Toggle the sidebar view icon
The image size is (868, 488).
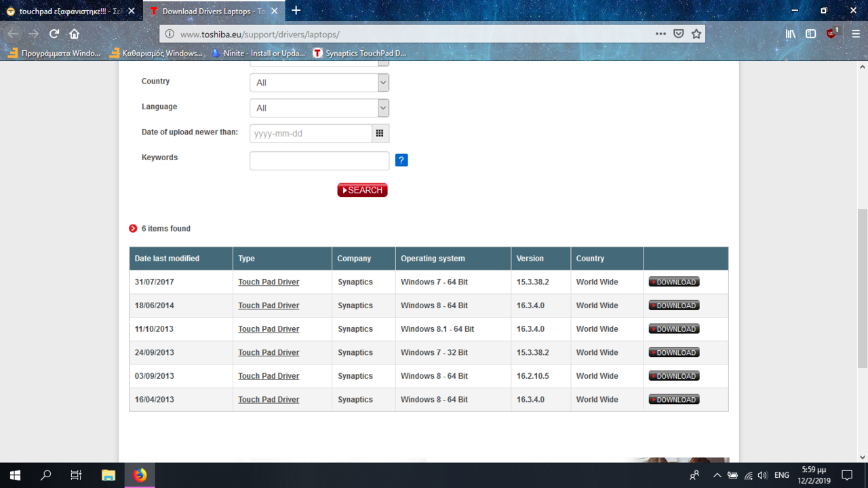point(810,34)
